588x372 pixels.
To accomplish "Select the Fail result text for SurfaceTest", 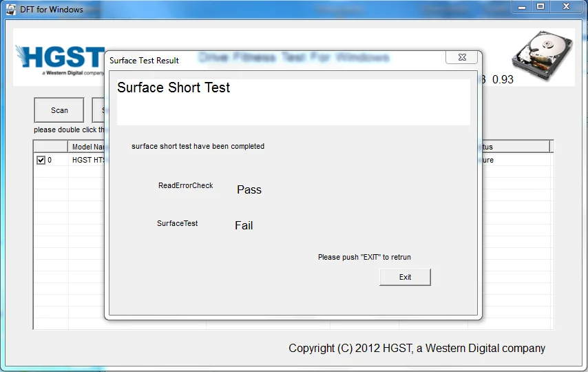I will [x=244, y=225].
